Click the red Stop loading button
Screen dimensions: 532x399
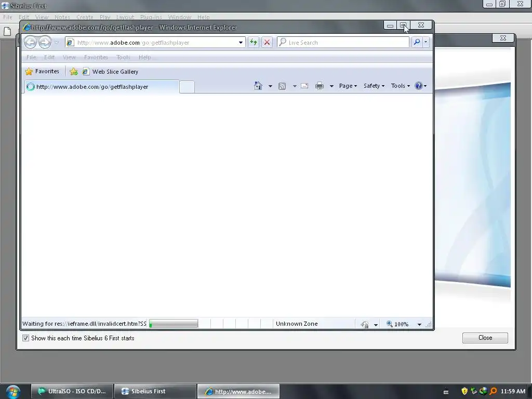pyautogui.click(x=267, y=42)
